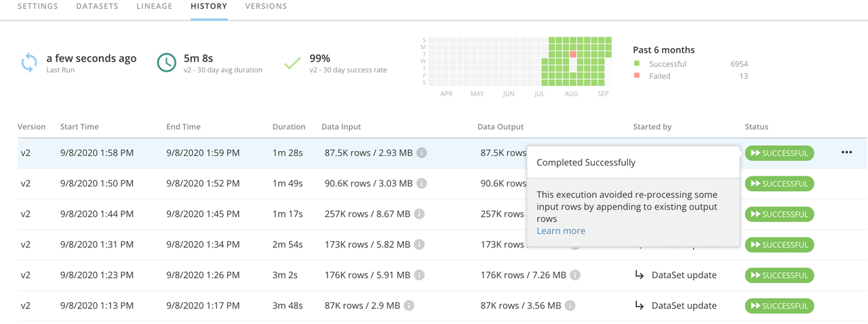
Task: Sort by the Start Time column header
Action: pyautogui.click(x=79, y=127)
